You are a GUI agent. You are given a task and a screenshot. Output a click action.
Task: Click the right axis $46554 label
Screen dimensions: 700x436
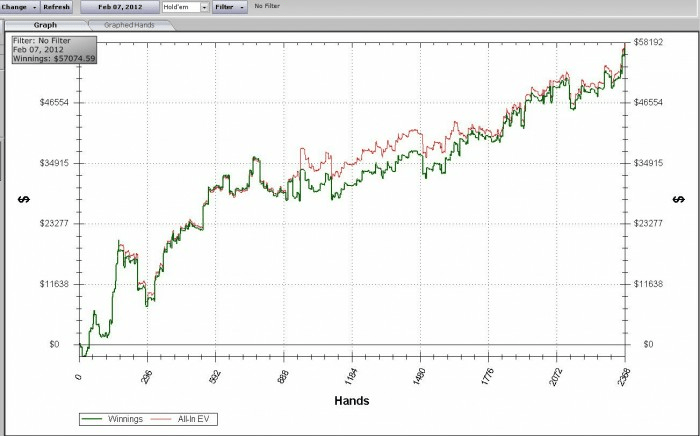point(648,102)
